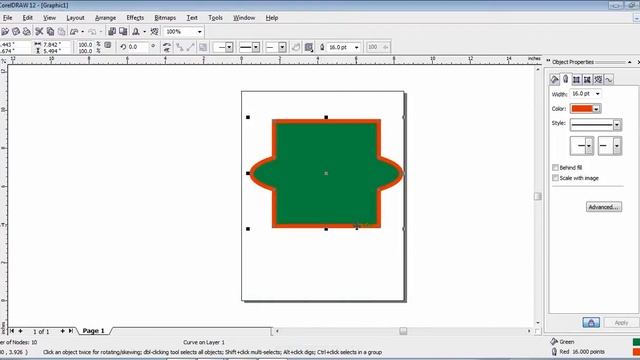Enable the Behind fill checkbox
Screen dimensions: 640x360
point(555,167)
